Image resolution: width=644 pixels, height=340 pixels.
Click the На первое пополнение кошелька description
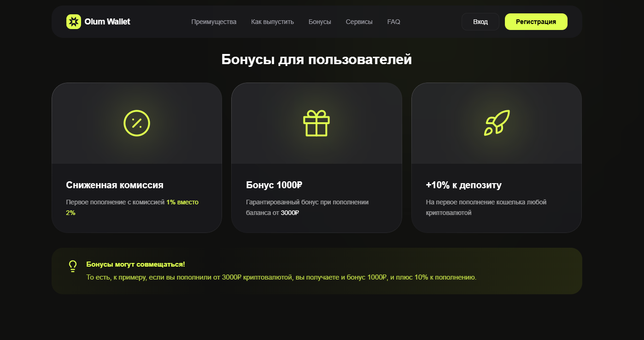point(486,208)
